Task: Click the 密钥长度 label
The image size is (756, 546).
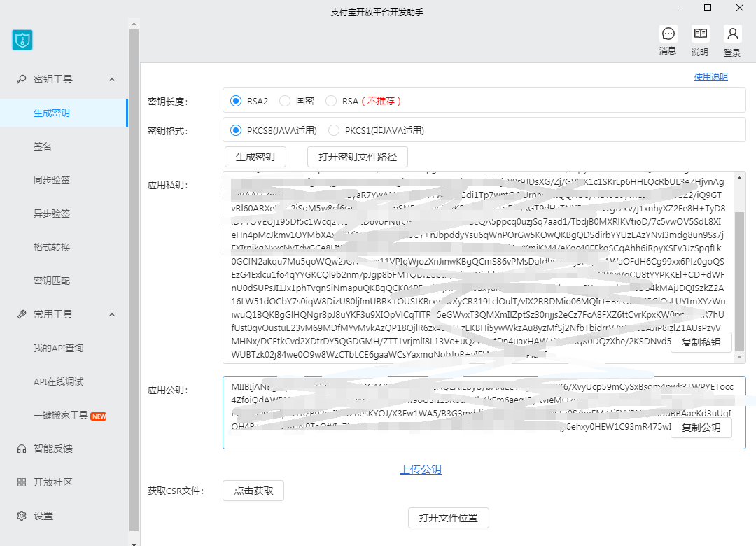Action: 168,101
